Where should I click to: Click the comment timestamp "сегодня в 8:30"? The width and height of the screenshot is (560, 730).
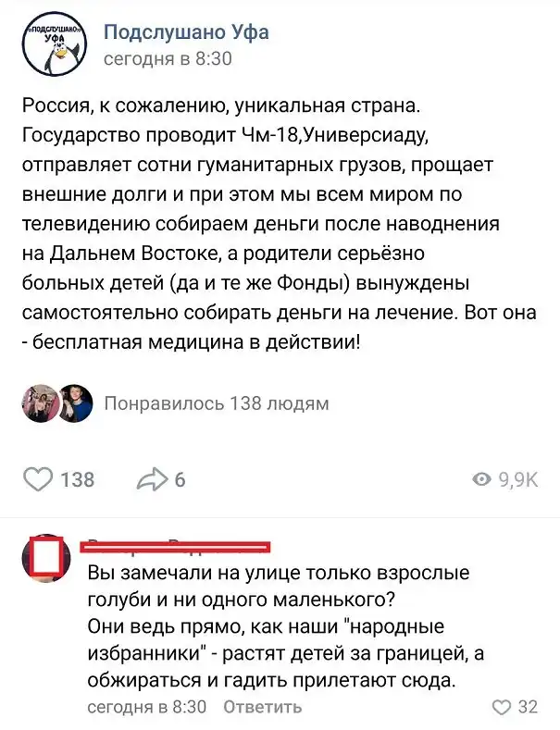pyautogui.click(x=147, y=707)
